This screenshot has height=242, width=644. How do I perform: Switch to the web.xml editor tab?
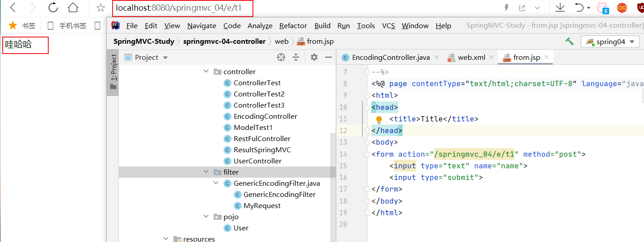click(x=471, y=57)
